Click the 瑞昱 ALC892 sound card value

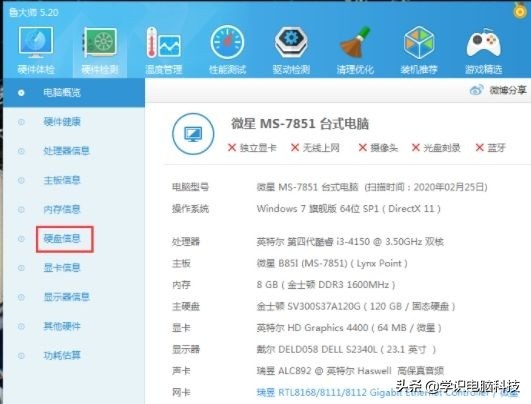(350, 371)
